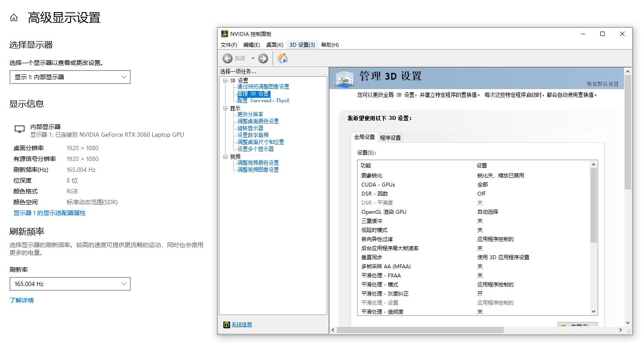644x344 pixels.
Task: Switch to the 程序设置 tab
Action: coord(390,137)
